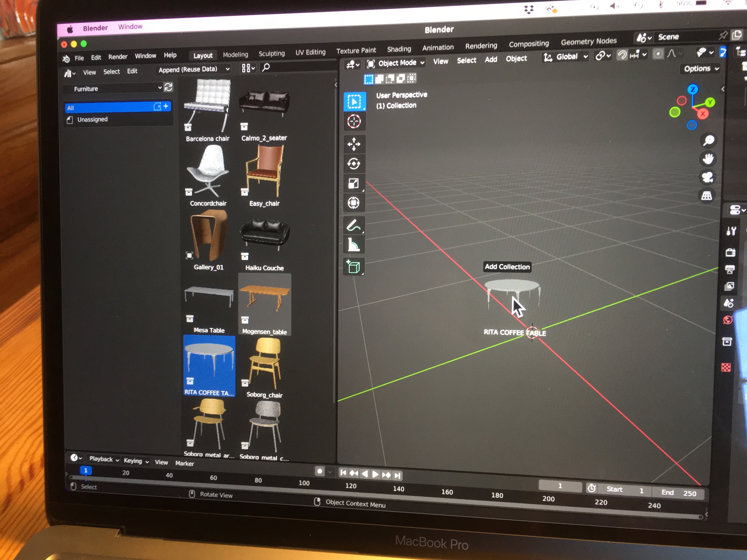The image size is (747, 560).
Task: Select the Rotate tool icon
Action: tap(354, 164)
